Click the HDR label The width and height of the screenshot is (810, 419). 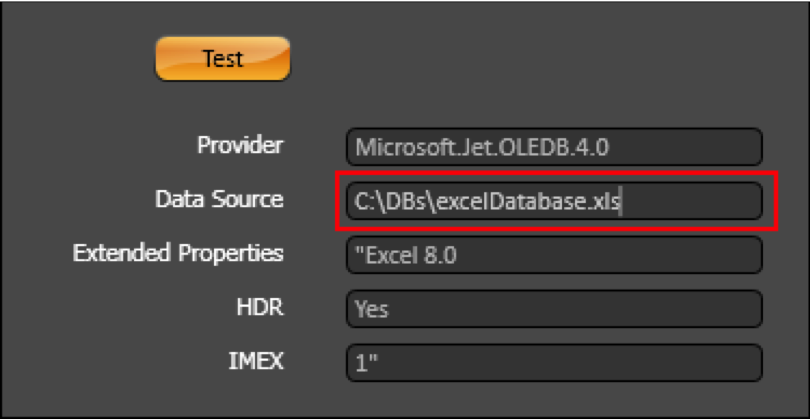262,307
